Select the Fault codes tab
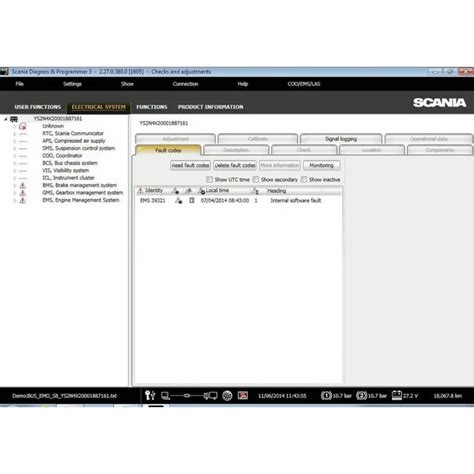The height and width of the screenshot is (474, 474). 168,150
